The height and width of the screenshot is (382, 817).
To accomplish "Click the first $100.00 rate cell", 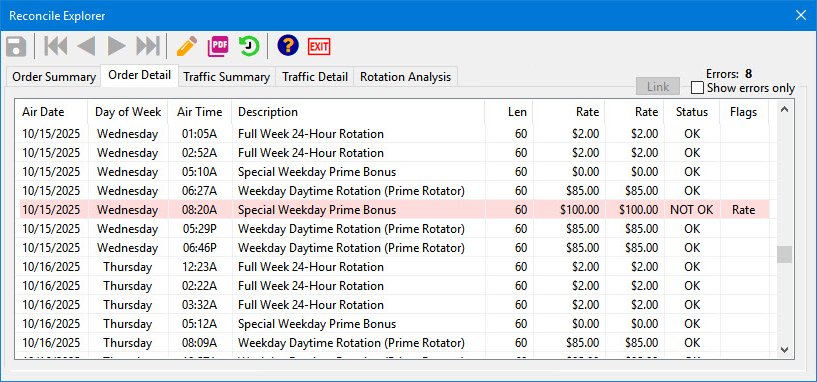I will [x=569, y=210].
